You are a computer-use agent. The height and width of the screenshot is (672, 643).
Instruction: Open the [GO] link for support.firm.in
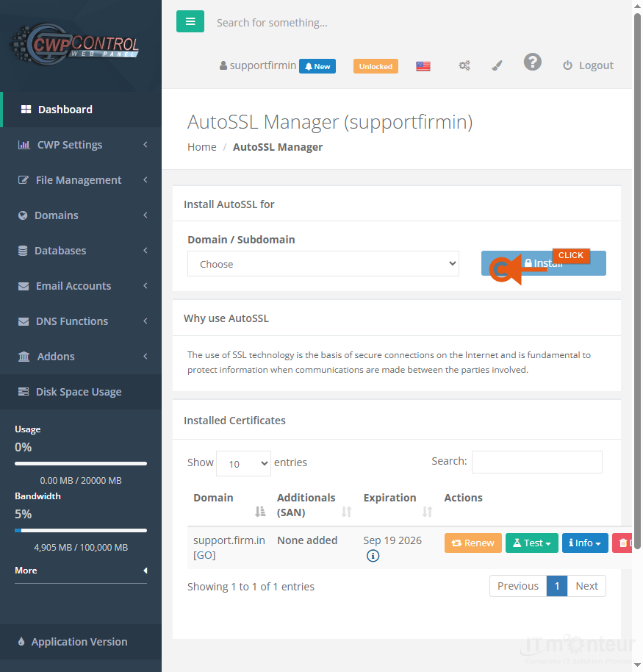coord(204,555)
